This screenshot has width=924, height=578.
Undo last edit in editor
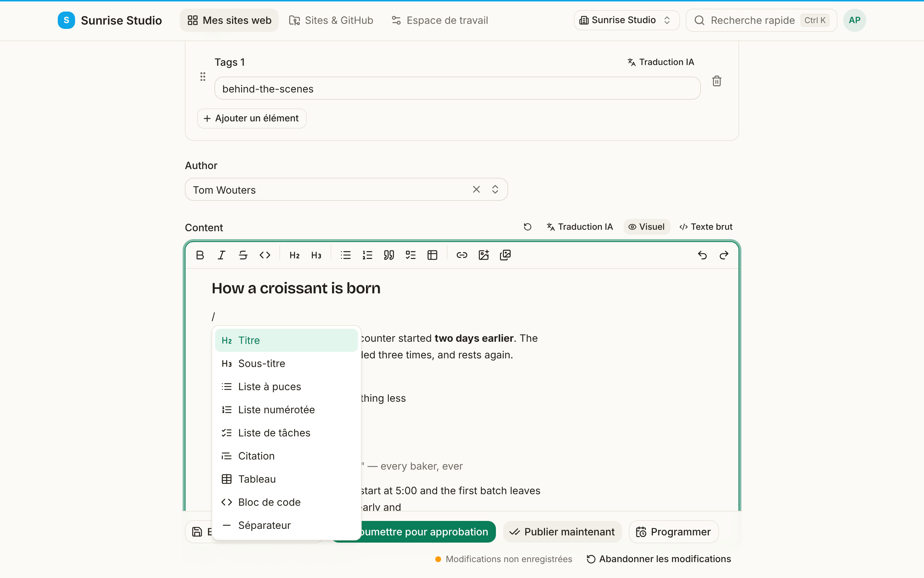coord(702,255)
